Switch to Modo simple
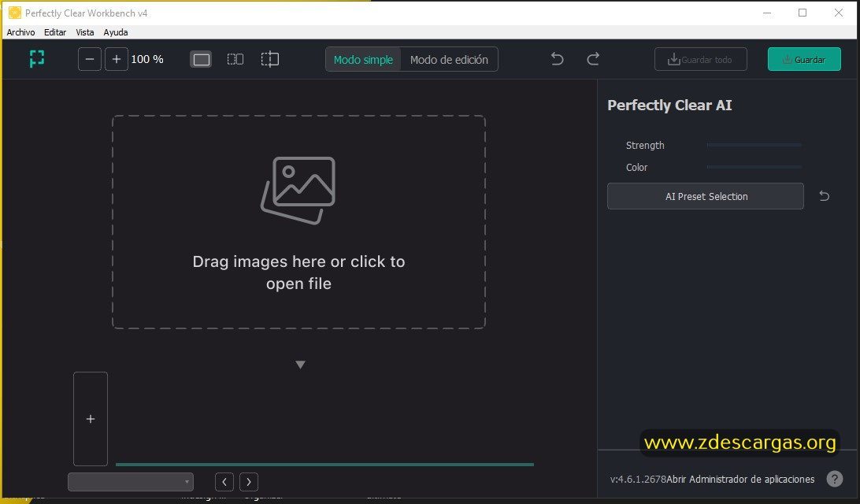Image resolution: width=860 pixels, height=504 pixels. coord(363,60)
